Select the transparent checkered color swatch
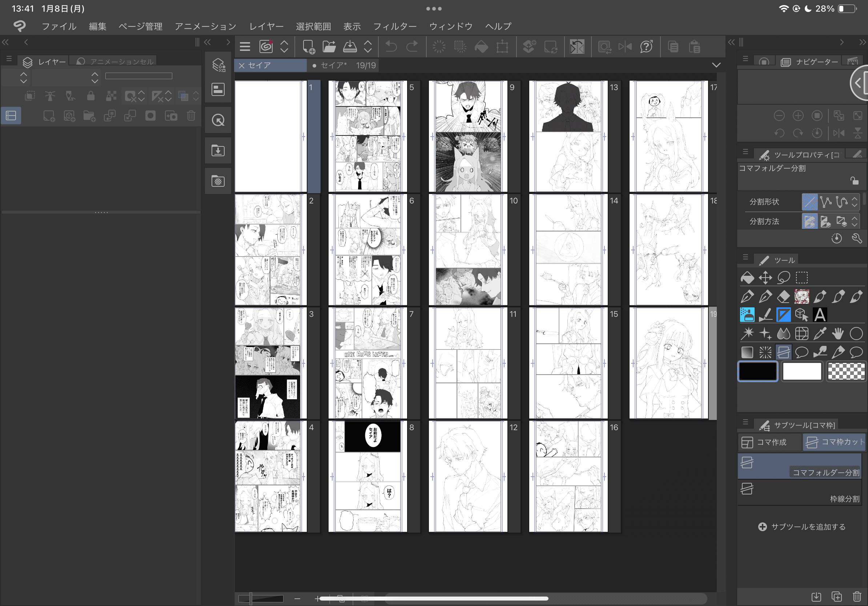 pos(846,371)
